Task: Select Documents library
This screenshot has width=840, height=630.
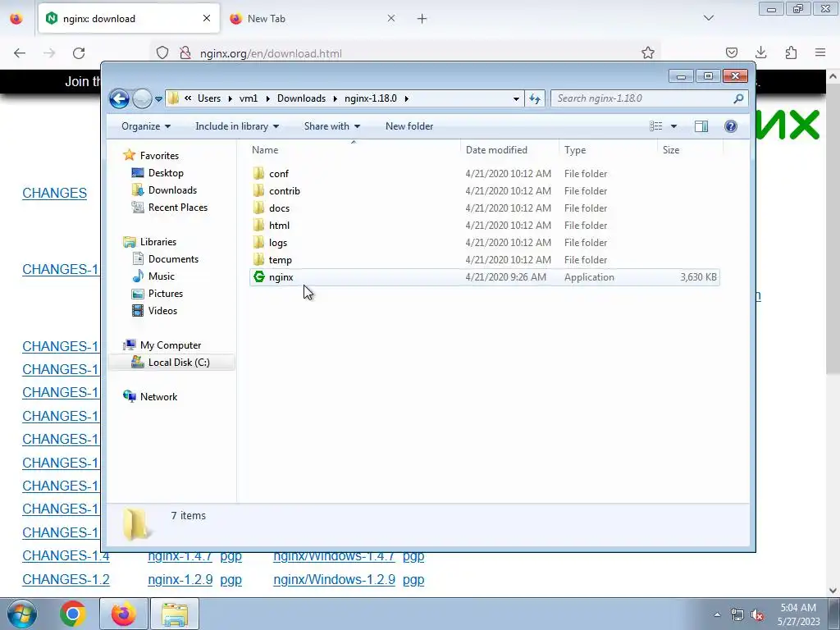Action: click(x=173, y=258)
